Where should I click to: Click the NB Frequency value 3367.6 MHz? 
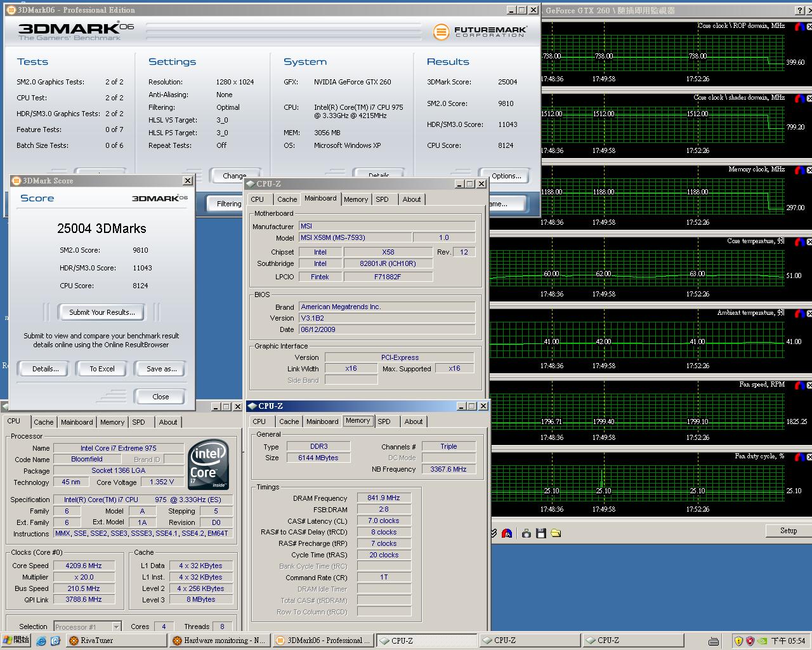click(x=449, y=469)
